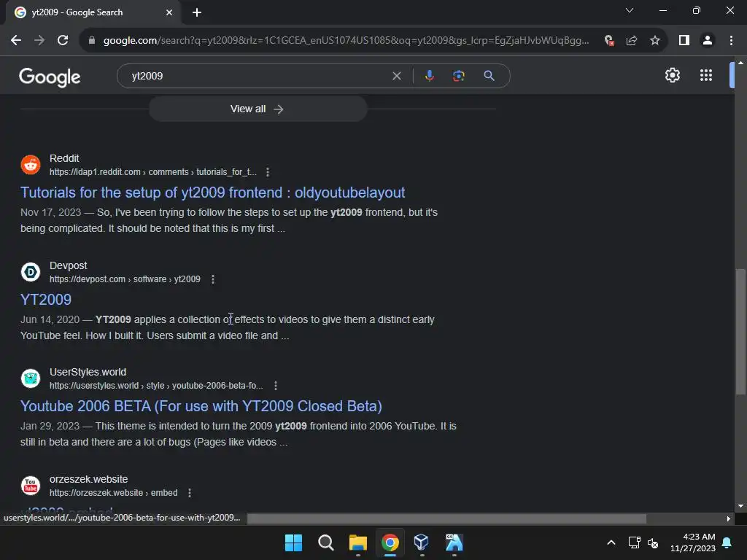Switch to Chrome in the taskbar
This screenshot has width=747, height=560.
pos(390,542)
